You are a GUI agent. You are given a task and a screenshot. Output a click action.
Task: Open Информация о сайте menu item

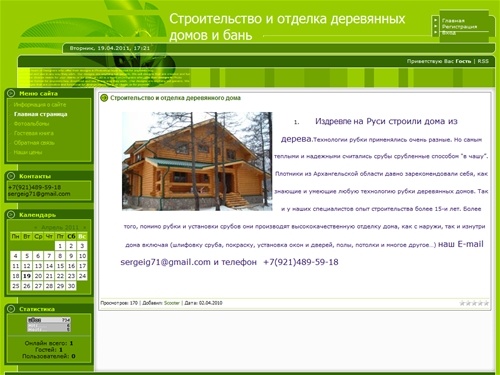(40, 104)
